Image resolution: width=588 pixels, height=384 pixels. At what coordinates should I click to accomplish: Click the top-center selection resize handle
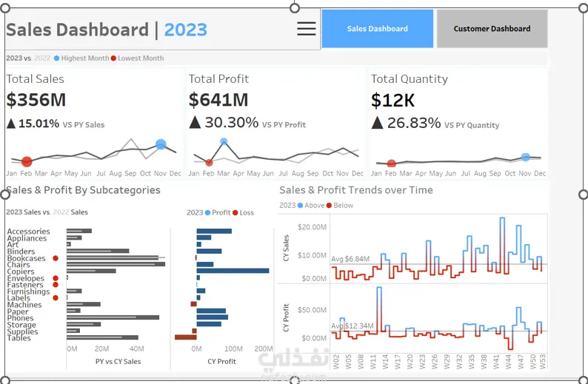coord(295,8)
